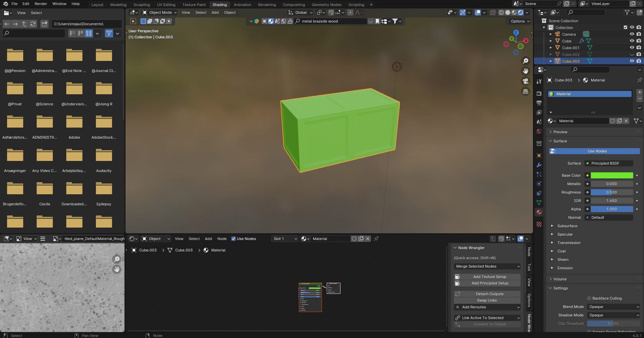Image resolution: width=644 pixels, height=338 pixels.
Task: Open the Scene properties tab
Action: [539, 122]
